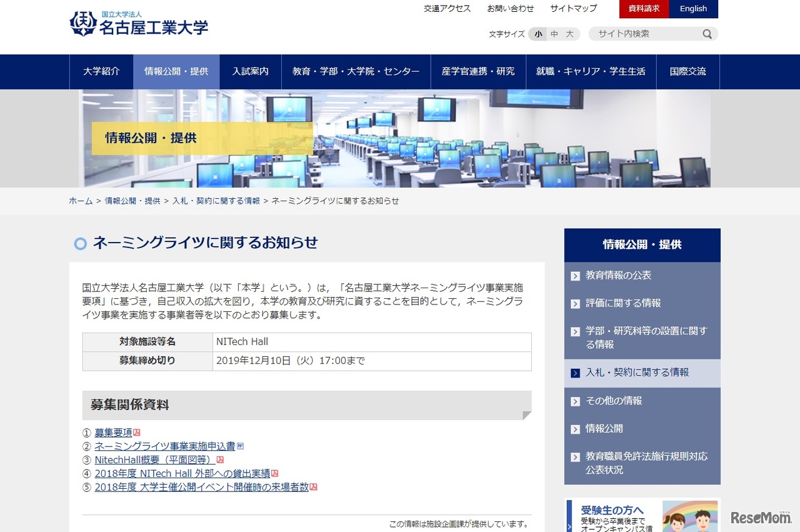Open the 入試案内 navigation menu
The image size is (800, 532).
pos(250,71)
